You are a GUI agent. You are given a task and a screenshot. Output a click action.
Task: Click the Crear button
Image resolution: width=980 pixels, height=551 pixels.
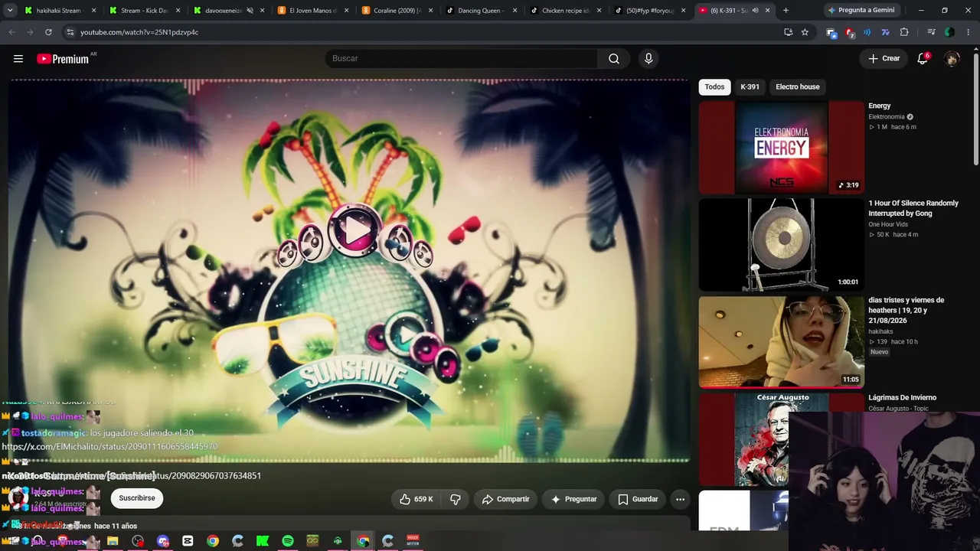(x=884, y=59)
